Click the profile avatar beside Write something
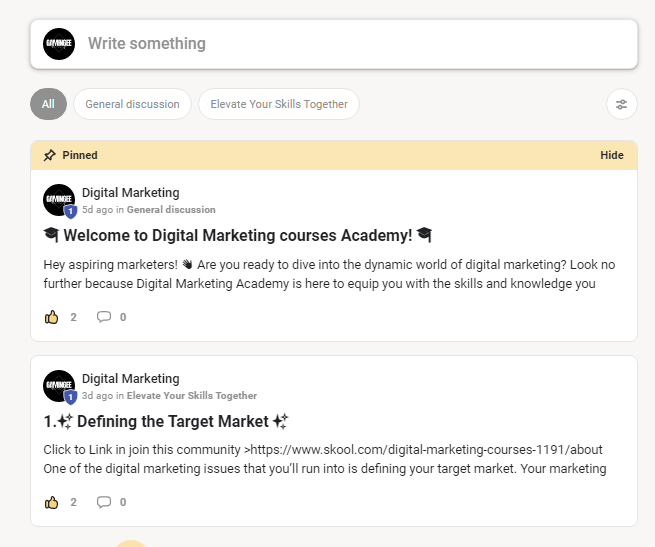The height and width of the screenshot is (547, 655). 59,44
